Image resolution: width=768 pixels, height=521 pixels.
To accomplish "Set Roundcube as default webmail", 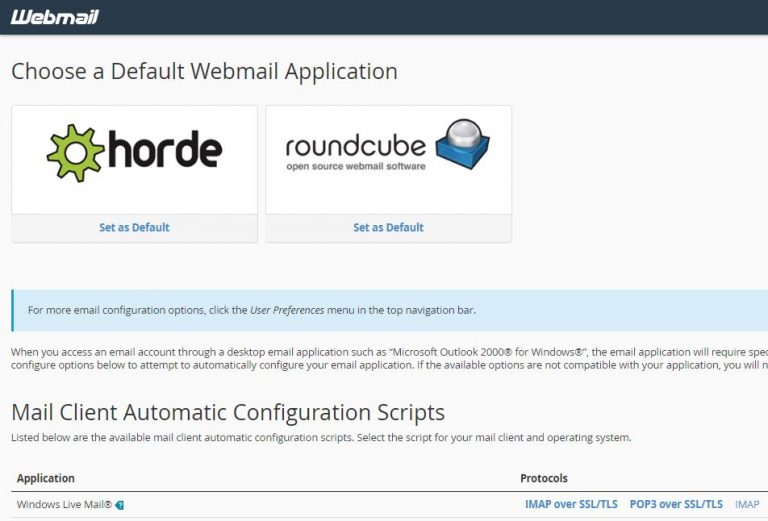I will click(388, 227).
